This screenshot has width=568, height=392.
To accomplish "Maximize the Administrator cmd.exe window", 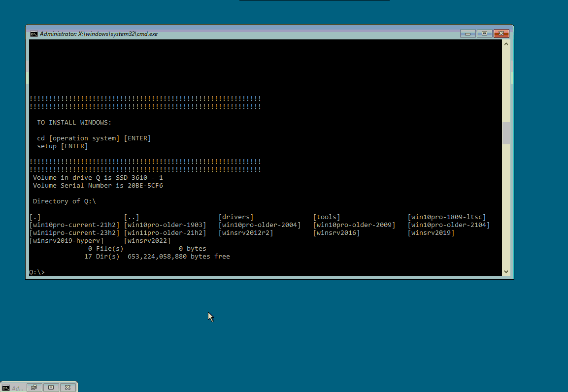I will 484,33.
